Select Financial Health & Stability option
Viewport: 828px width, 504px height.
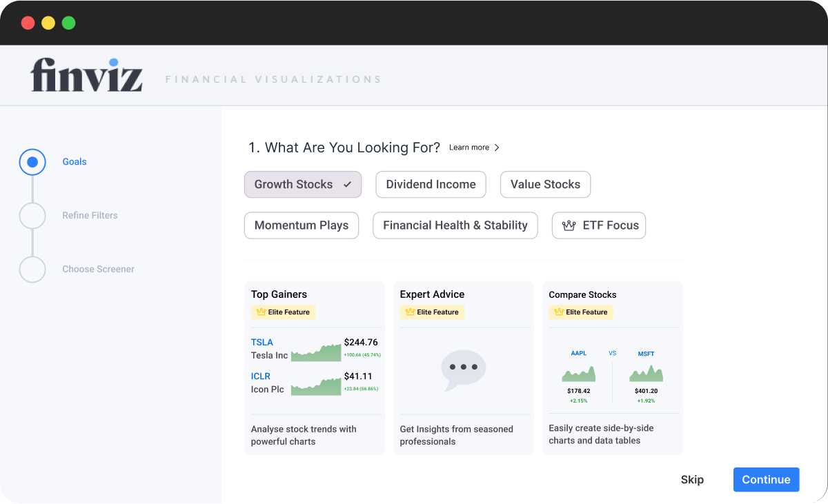(455, 225)
